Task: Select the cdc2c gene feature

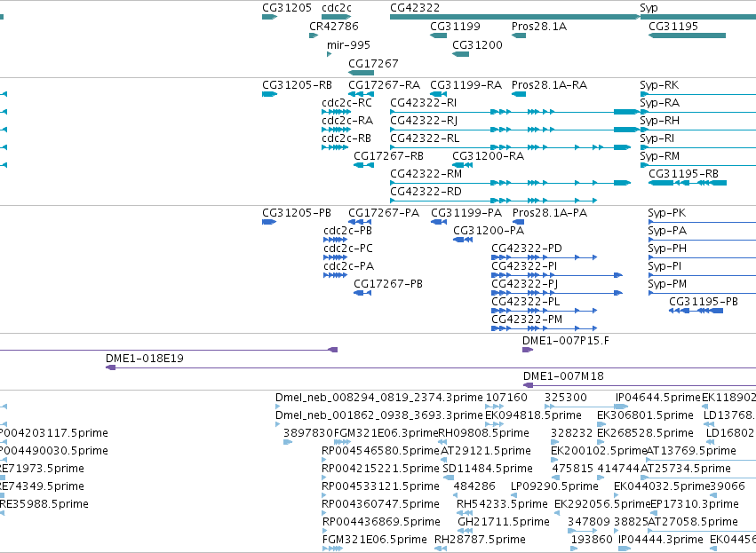Action: pos(336,17)
